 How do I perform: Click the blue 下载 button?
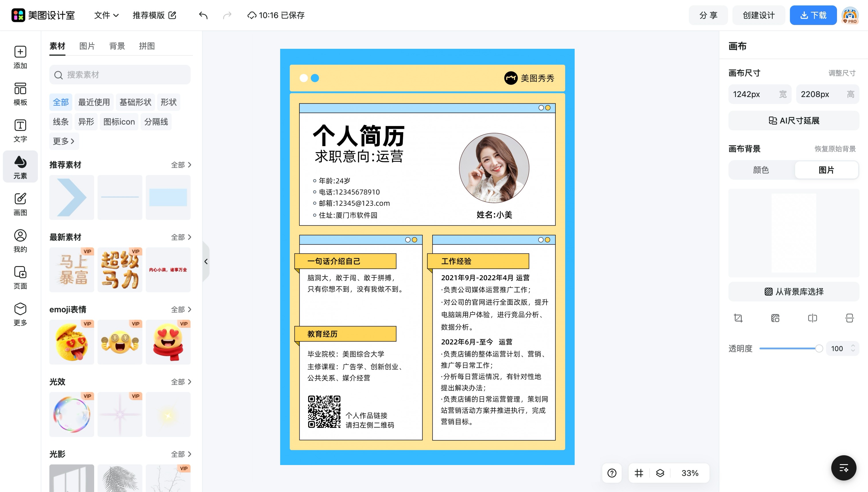pyautogui.click(x=813, y=15)
